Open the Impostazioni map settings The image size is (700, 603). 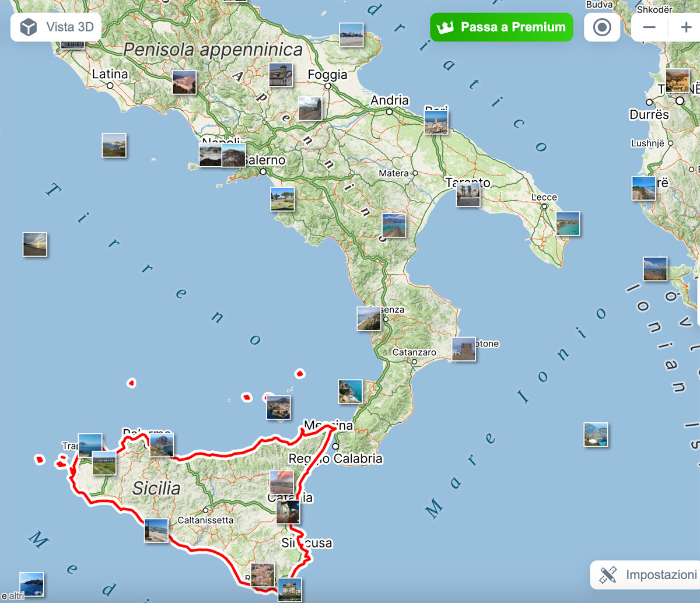tap(646, 574)
